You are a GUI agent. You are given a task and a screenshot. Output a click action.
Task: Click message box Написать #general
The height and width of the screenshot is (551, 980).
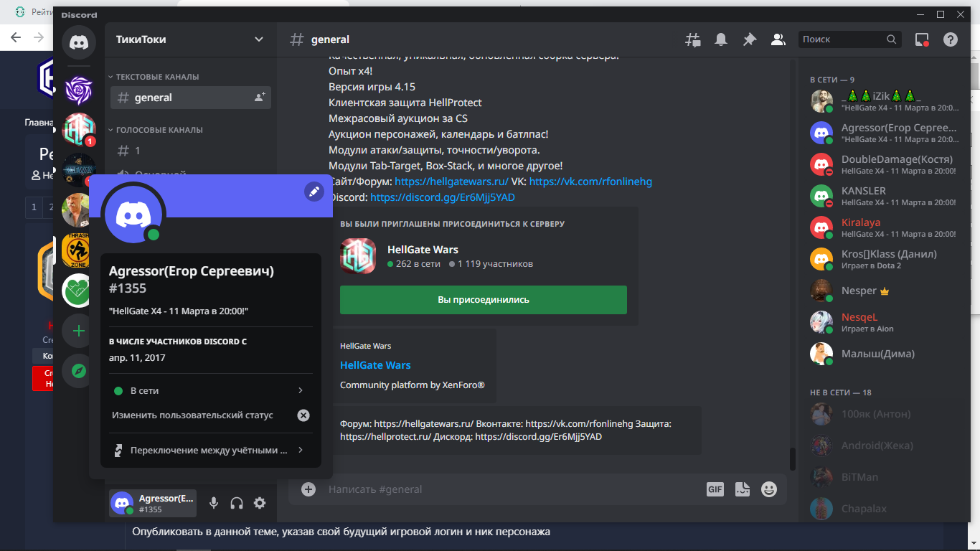point(513,489)
